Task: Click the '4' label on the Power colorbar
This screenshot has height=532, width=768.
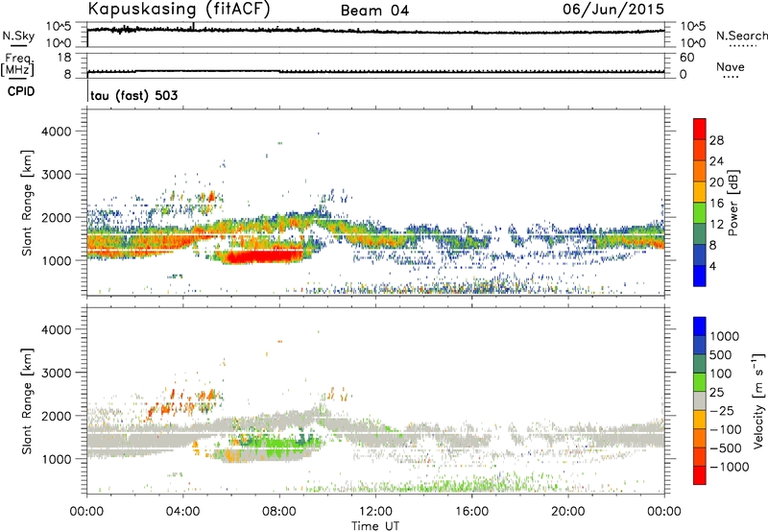Action: tap(712, 266)
